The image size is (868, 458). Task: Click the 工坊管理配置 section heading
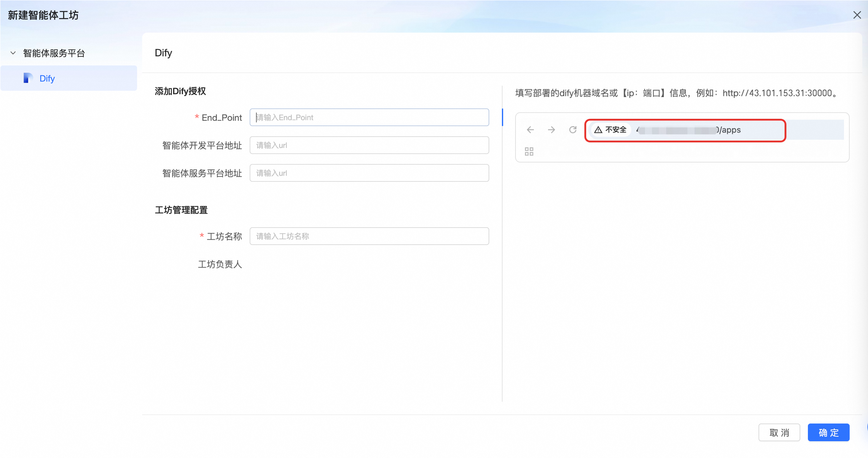point(181,210)
